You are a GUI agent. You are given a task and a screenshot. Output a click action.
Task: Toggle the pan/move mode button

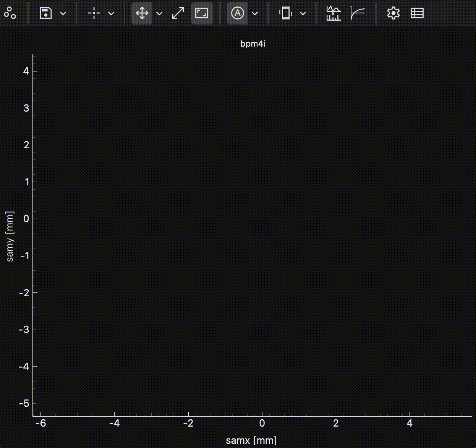coord(142,13)
